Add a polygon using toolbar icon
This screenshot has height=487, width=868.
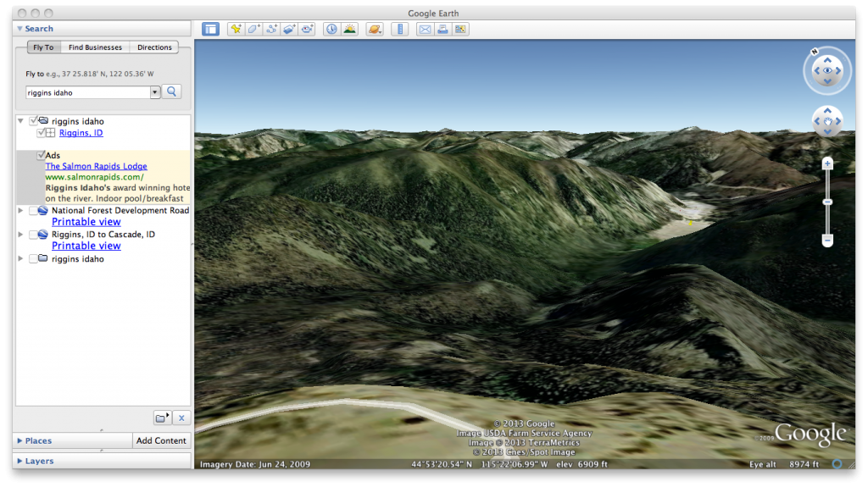253,30
